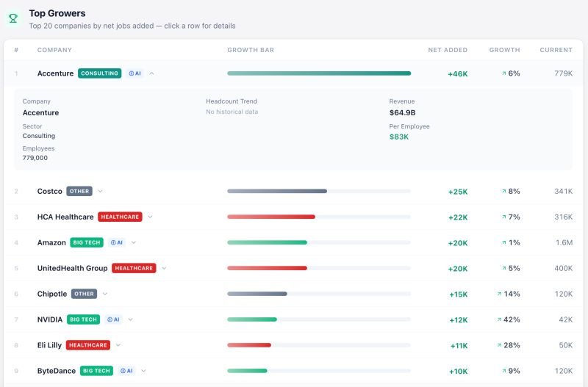Click the 28% growth value for Eli Lilly
The height and width of the screenshot is (387, 588).
tap(512, 345)
